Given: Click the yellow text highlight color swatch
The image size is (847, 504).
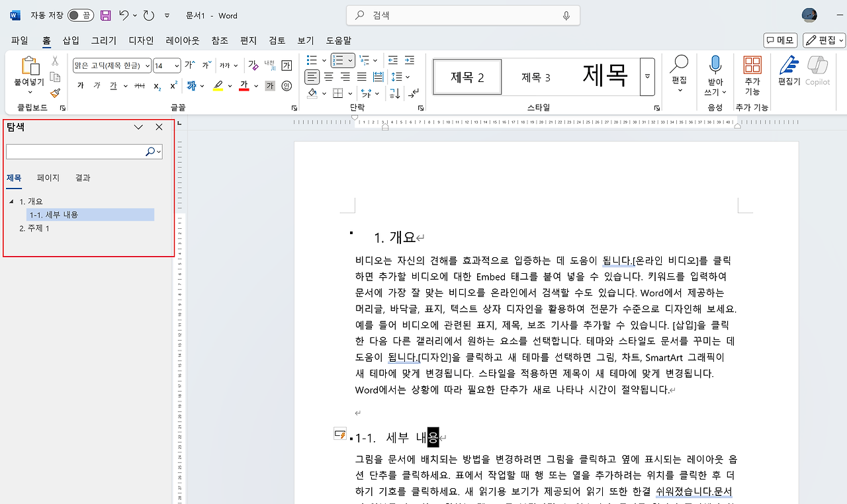Looking at the screenshot, I should (x=218, y=90).
